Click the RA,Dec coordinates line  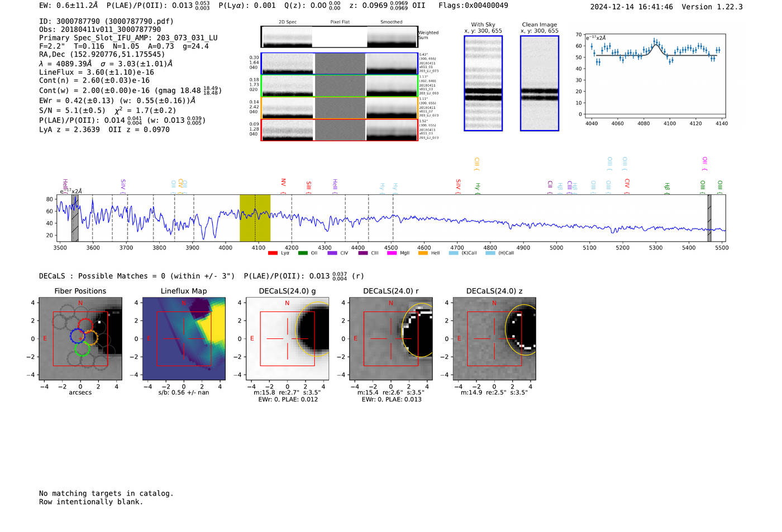[102, 55]
